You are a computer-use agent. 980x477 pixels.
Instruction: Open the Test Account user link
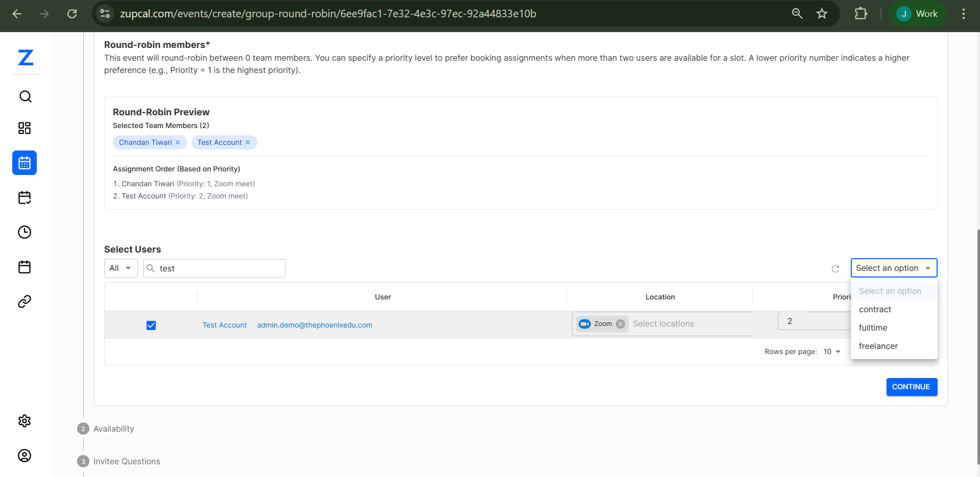pos(225,325)
